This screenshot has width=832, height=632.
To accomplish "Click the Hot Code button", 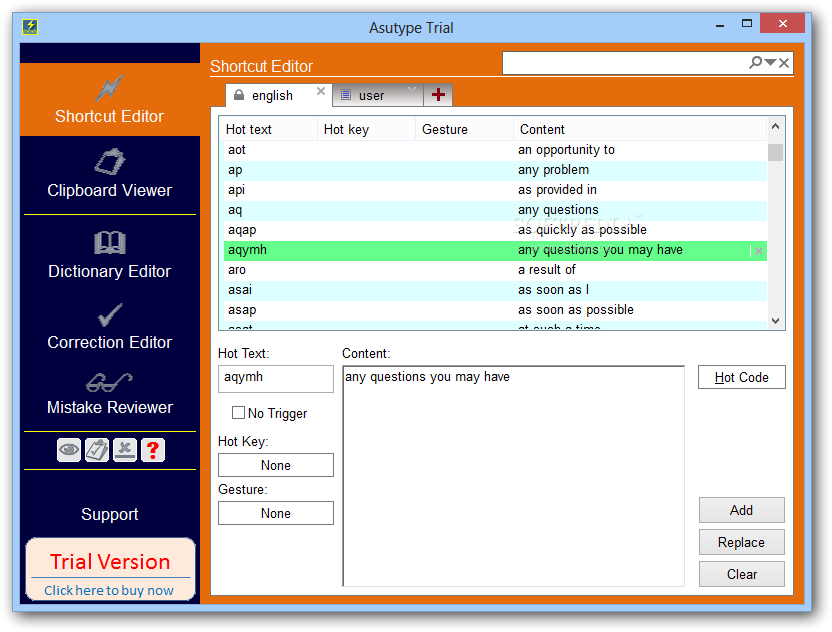I will (741, 377).
